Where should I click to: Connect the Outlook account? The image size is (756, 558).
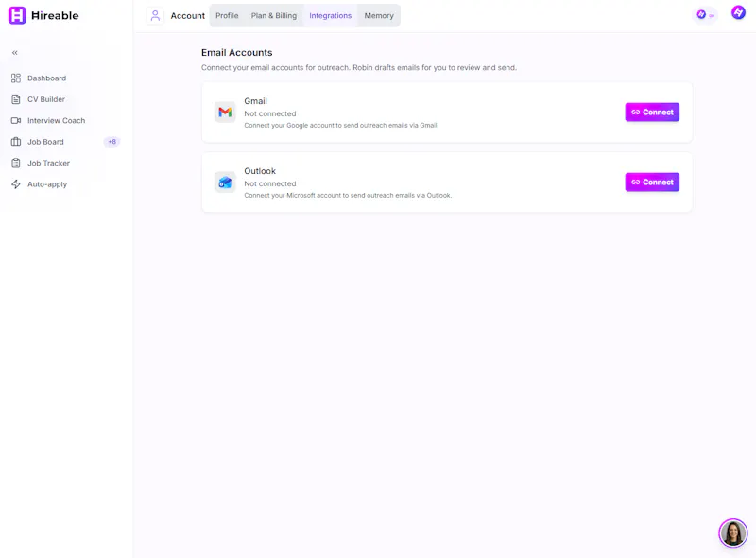pos(652,182)
